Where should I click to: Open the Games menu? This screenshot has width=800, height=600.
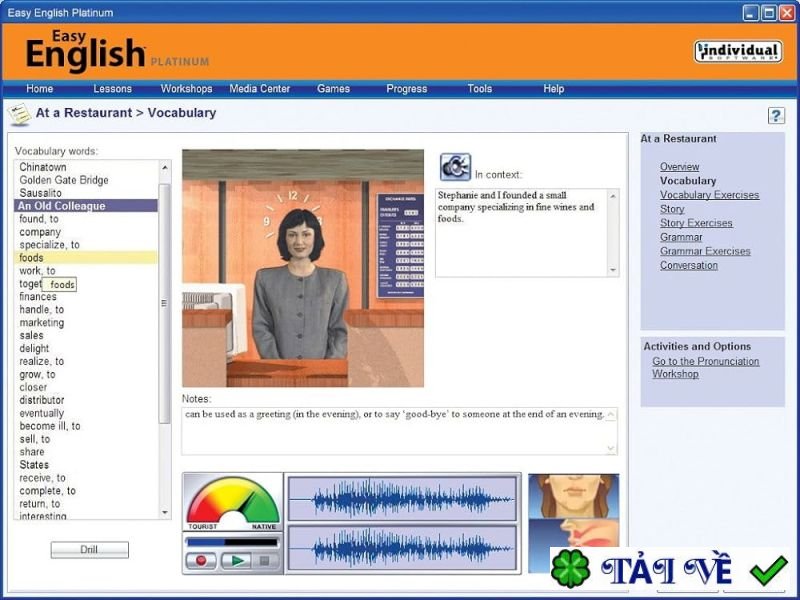[x=333, y=89]
